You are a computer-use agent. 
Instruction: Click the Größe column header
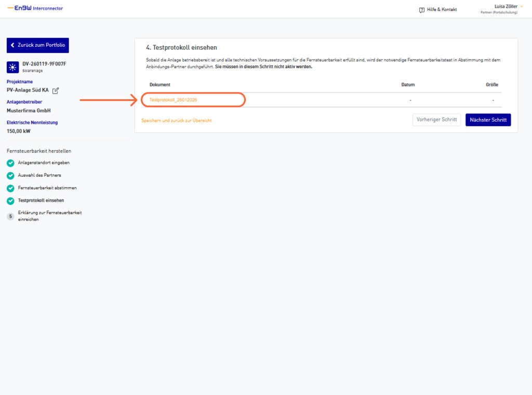point(491,84)
